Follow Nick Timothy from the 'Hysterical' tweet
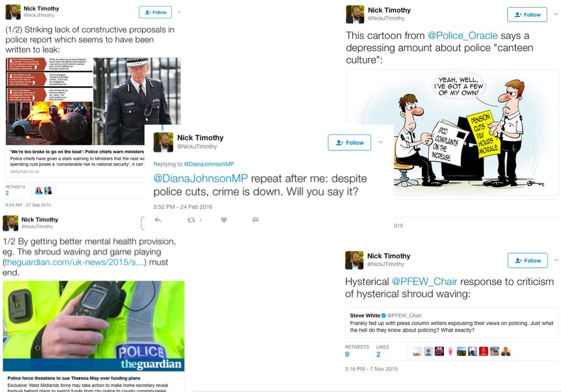 click(527, 260)
